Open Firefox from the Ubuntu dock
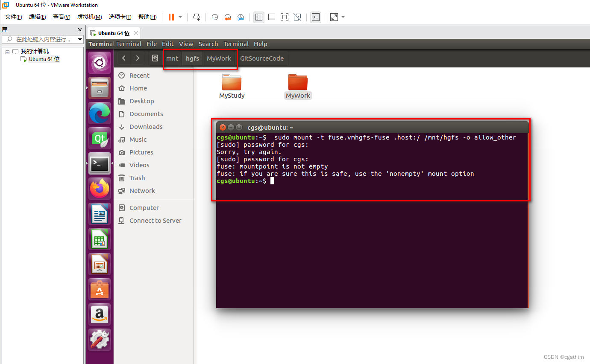The height and width of the screenshot is (364, 590). click(x=99, y=189)
